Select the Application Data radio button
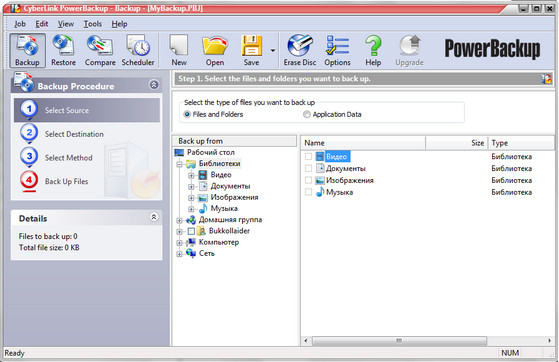This screenshot has width=559, height=362. (x=307, y=114)
